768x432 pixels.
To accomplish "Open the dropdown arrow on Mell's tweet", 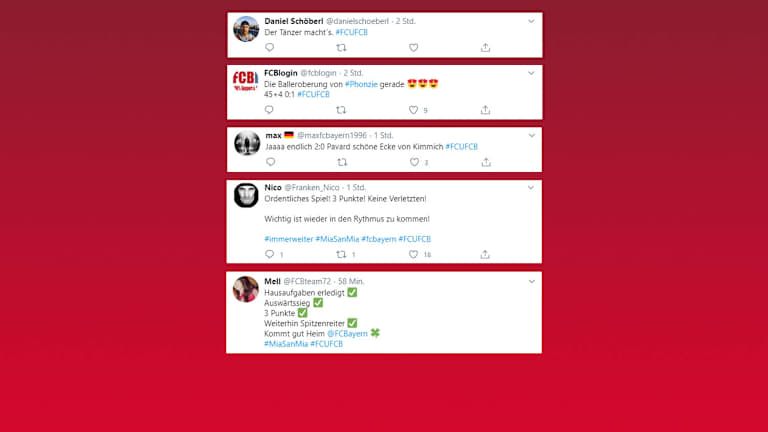I will 531,282.
